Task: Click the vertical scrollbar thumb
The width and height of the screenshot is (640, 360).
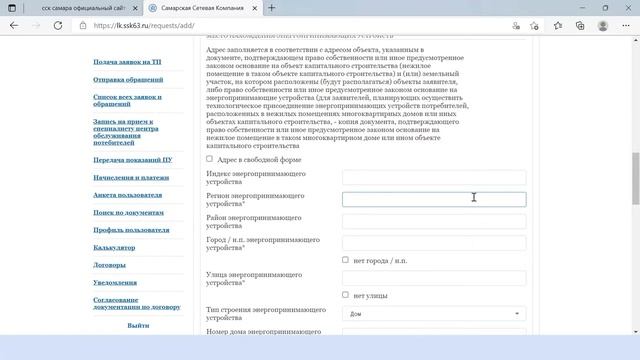Action: coord(636,178)
